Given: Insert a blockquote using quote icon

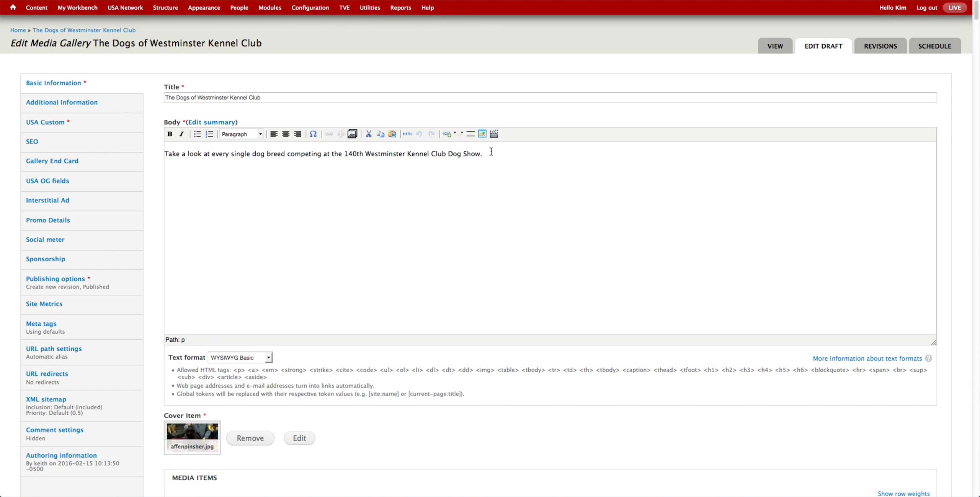Looking at the screenshot, I should pos(459,134).
